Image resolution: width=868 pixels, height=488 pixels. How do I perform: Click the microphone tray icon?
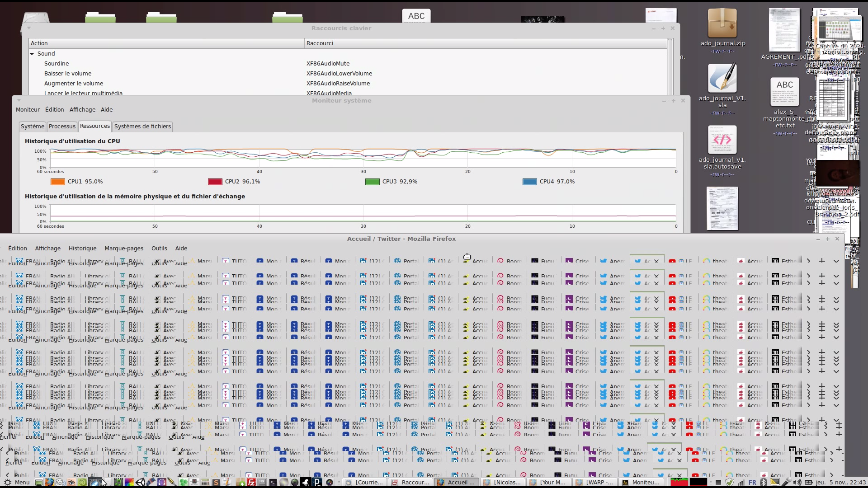(x=787, y=482)
